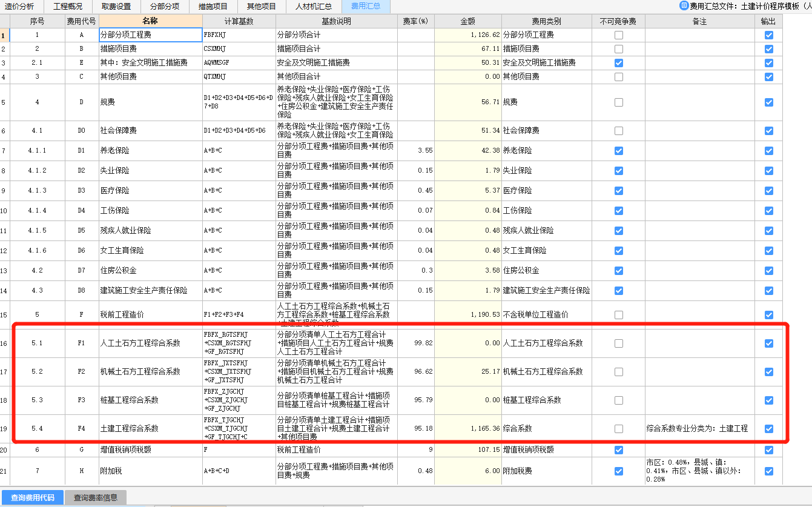Click the 计算基数 column header

(x=239, y=21)
